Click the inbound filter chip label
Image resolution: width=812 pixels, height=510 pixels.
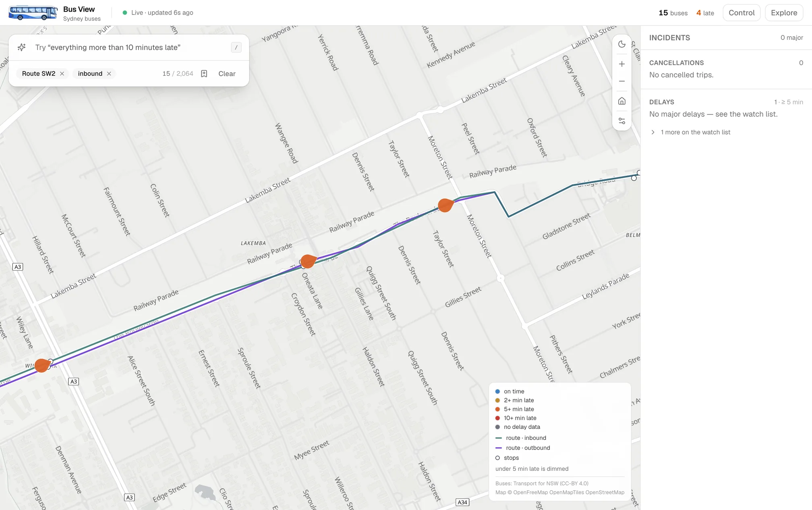[90, 74]
